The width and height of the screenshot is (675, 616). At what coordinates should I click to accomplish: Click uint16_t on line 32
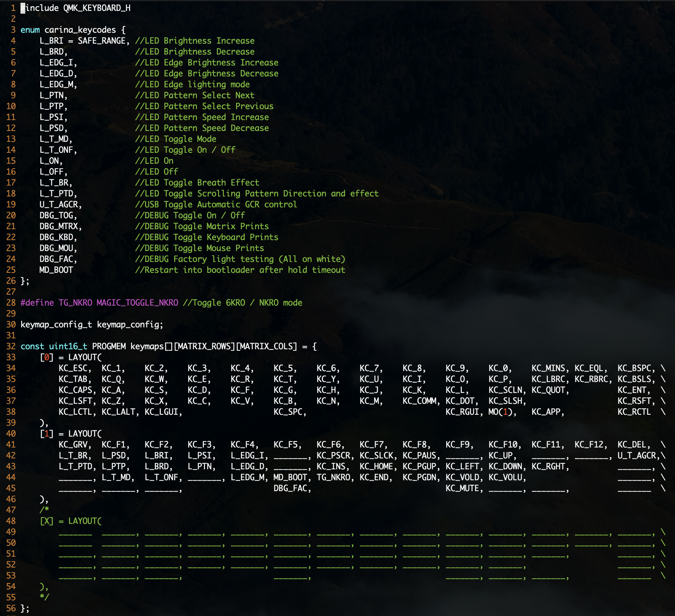(x=68, y=346)
